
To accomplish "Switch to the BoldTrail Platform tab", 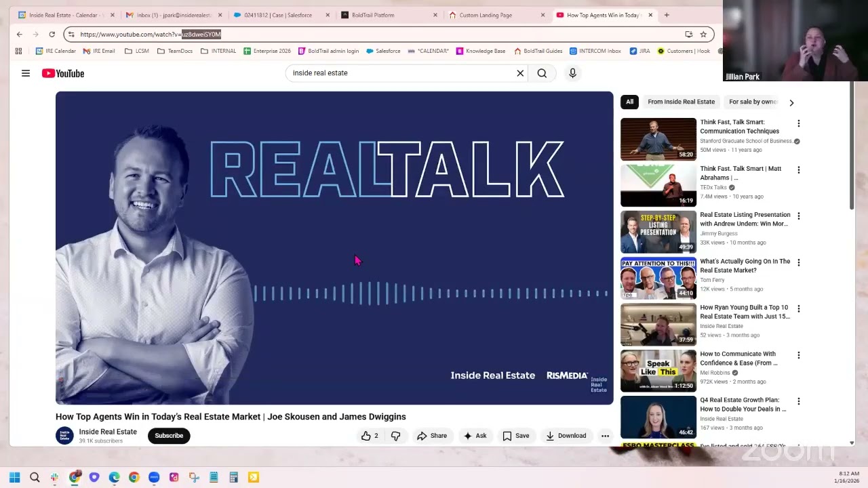I will coord(389,15).
